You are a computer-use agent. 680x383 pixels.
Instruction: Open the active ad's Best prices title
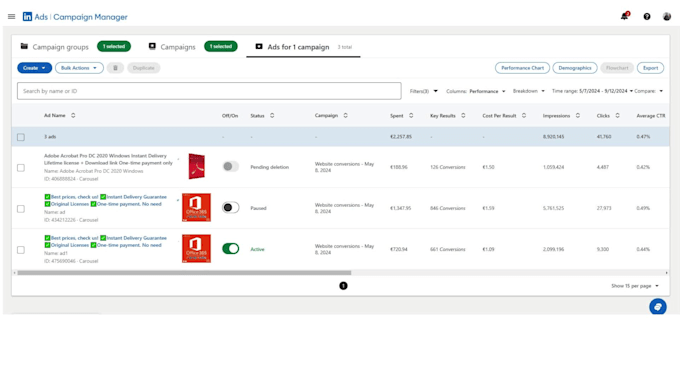(x=105, y=242)
